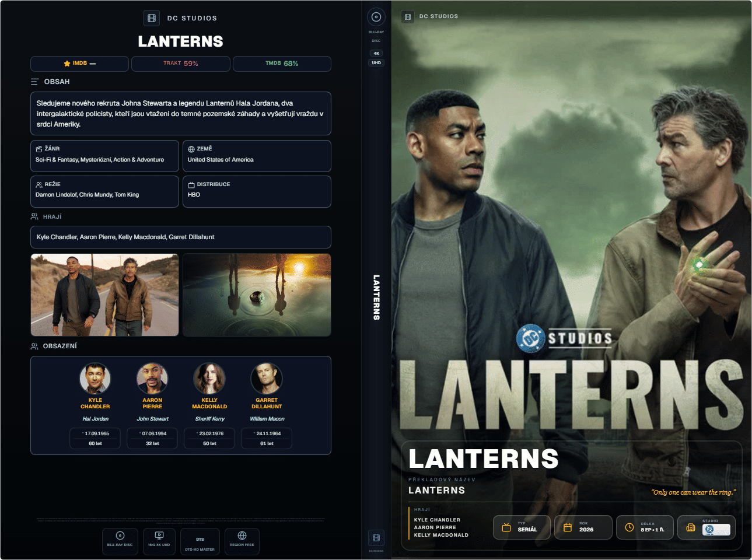Click the 4K badge on the spine
The width and height of the screenshot is (752, 560).
tap(376, 53)
